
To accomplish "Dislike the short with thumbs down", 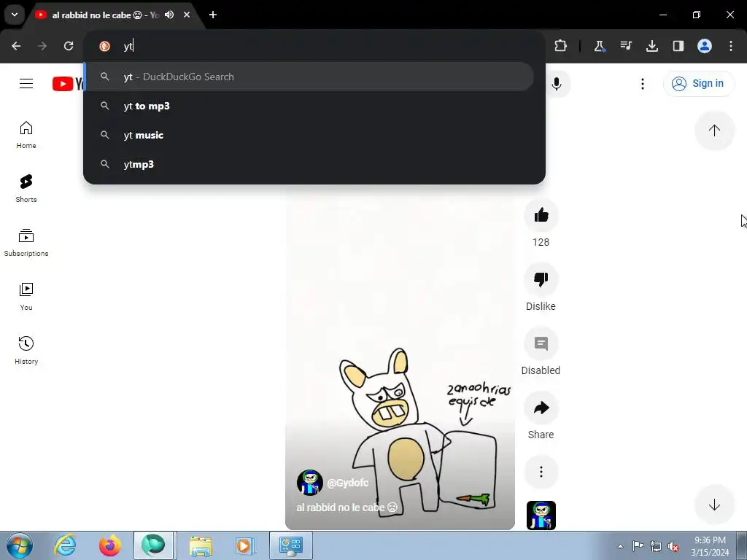I will click(x=541, y=279).
